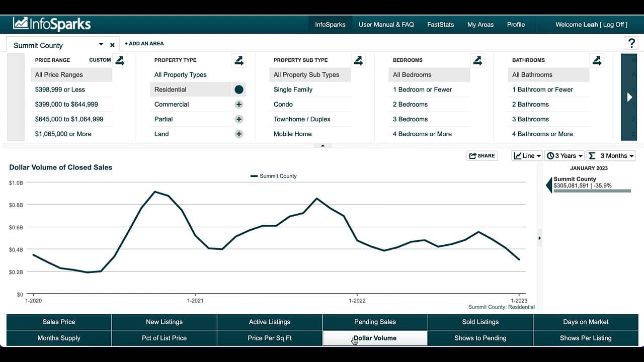Select the Dollar Volume metric
644x362 pixels.
pos(375,338)
